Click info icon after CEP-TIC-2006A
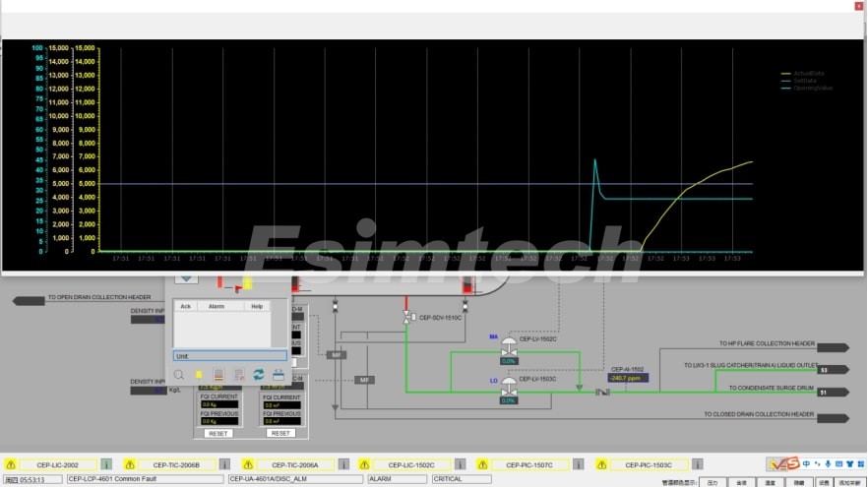Image resolution: width=868 pixels, height=487 pixels. [x=343, y=464]
